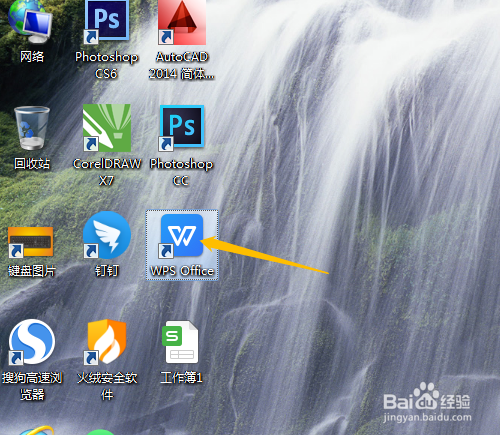Select the 键盘图片 shortcut icon
The width and height of the screenshot is (500, 435).
31,242
